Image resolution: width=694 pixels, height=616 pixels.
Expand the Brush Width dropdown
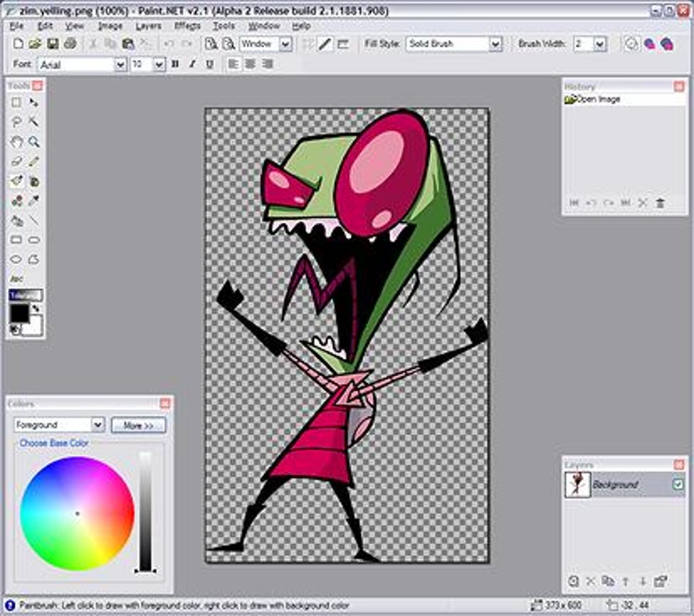599,44
